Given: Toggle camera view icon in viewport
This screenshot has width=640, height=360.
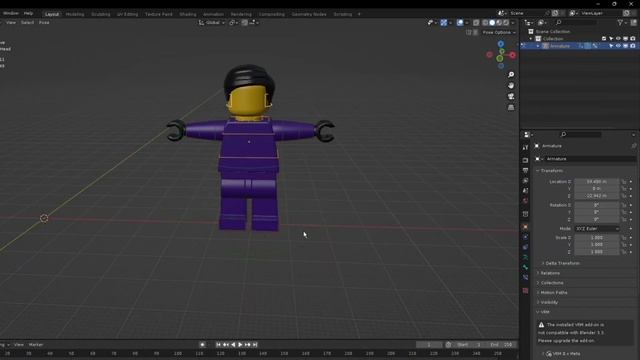Looking at the screenshot, I should (511, 96).
